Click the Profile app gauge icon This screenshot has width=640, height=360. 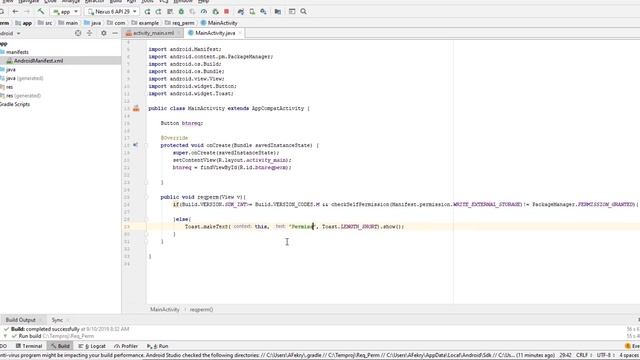[x=204, y=11]
